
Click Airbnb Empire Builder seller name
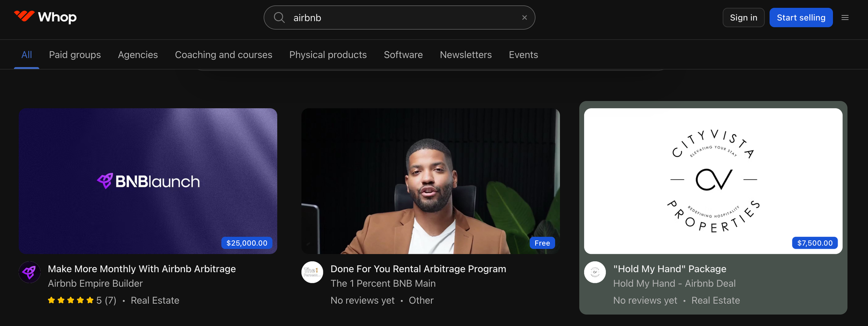95,283
